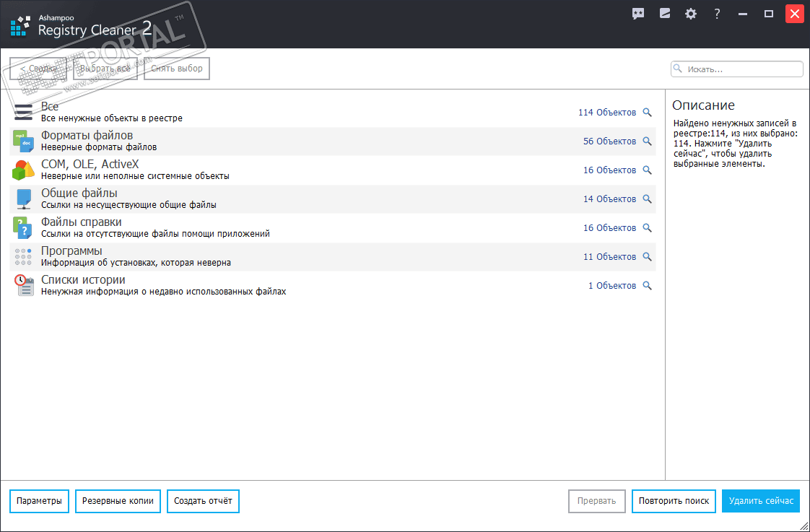
Task: Click the Описание panel heading
Action: [x=703, y=105]
